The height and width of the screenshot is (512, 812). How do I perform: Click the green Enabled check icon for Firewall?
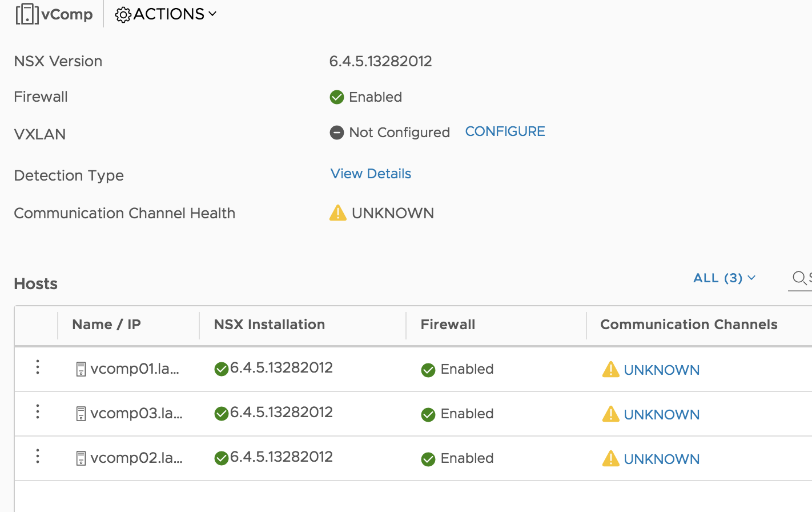[336, 97]
